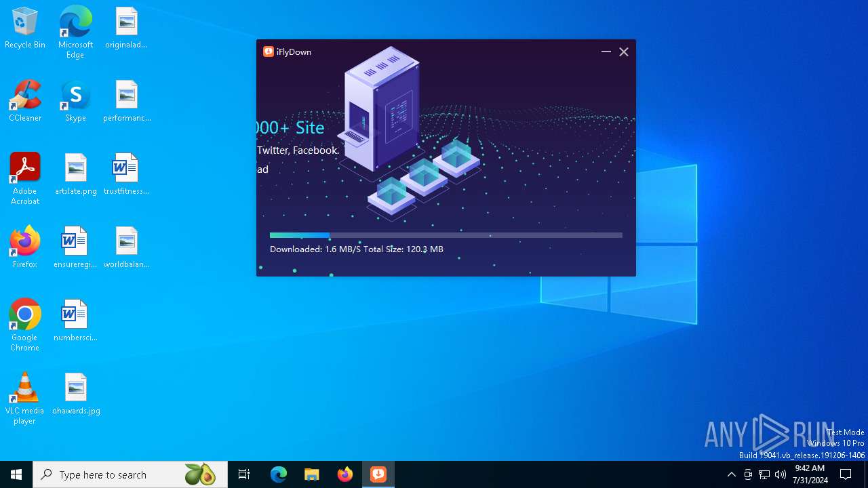Image resolution: width=868 pixels, height=488 pixels.
Task: Open Task View on the taskbar
Action: 244,474
